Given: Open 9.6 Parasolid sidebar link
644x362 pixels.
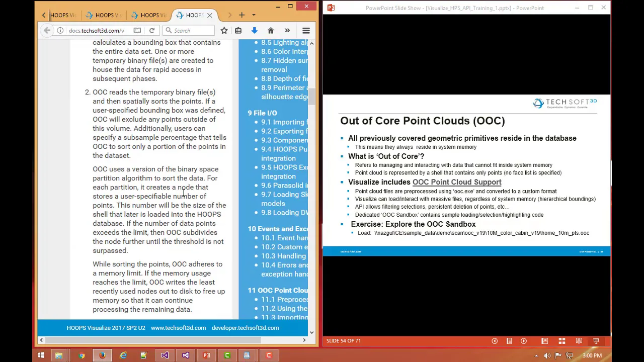Looking at the screenshot, I should pyautogui.click(x=284, y=186).
